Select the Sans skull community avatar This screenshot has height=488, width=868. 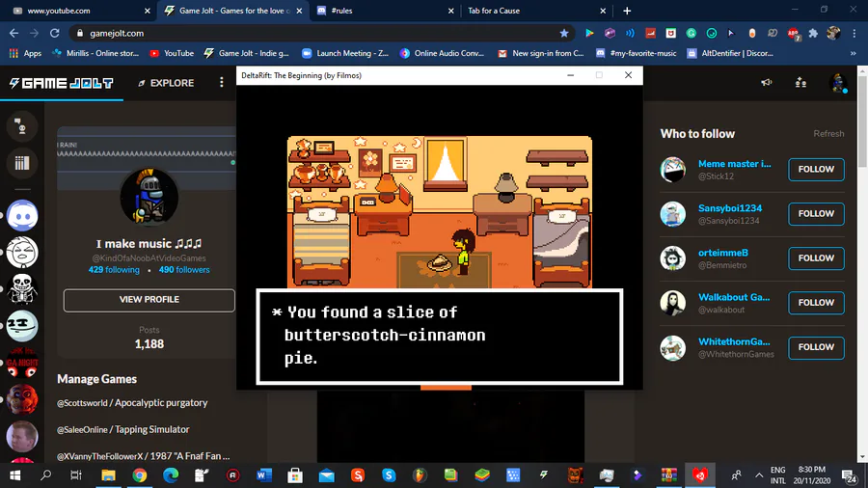(22, 288)
